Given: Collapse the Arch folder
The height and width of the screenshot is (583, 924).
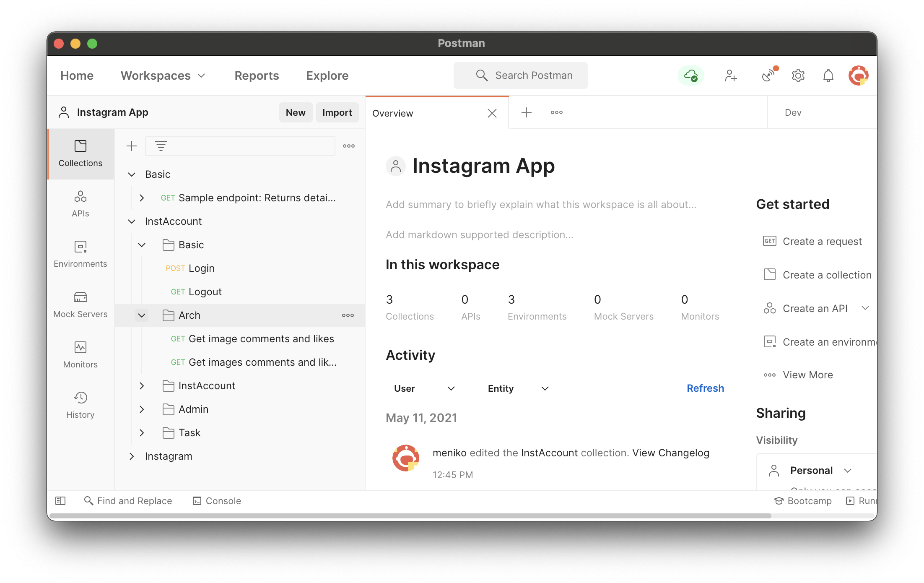Looking at the screenshot, I should click(142, 315).
